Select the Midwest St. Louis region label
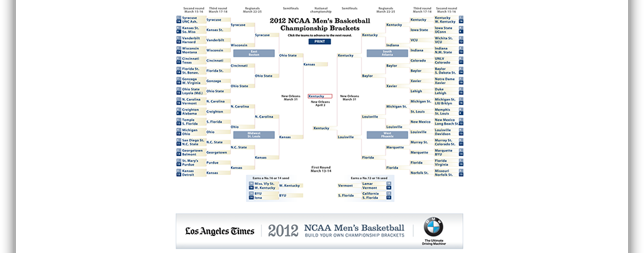This screenshot has height=253, width=644. [254, 135]
